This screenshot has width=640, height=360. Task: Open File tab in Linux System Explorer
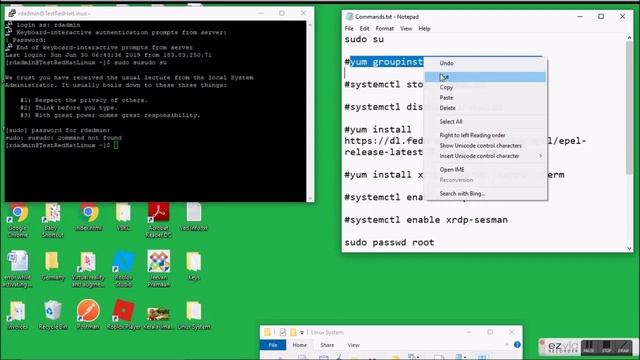[273, 345]
